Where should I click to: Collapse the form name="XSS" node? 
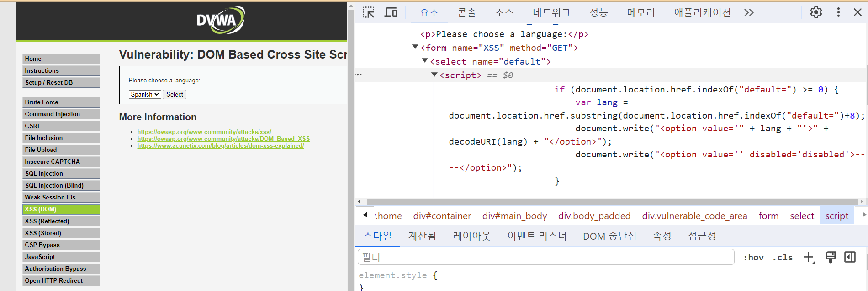pyautogui.click(x=415, y=47)
